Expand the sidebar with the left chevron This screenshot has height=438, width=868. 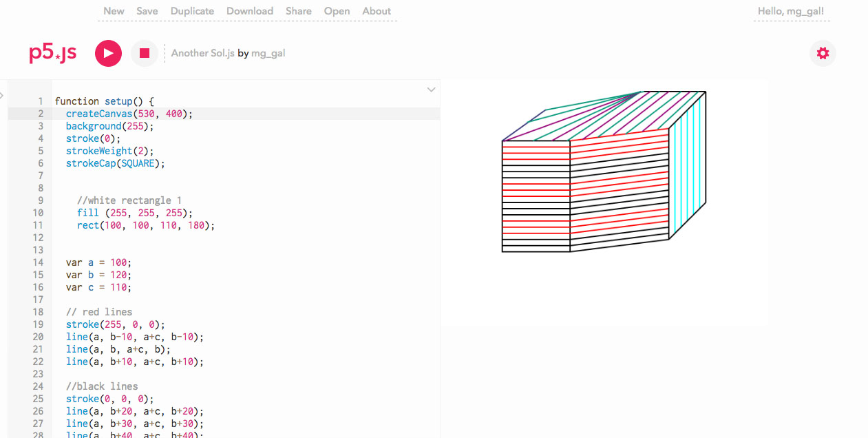point(2,95)
